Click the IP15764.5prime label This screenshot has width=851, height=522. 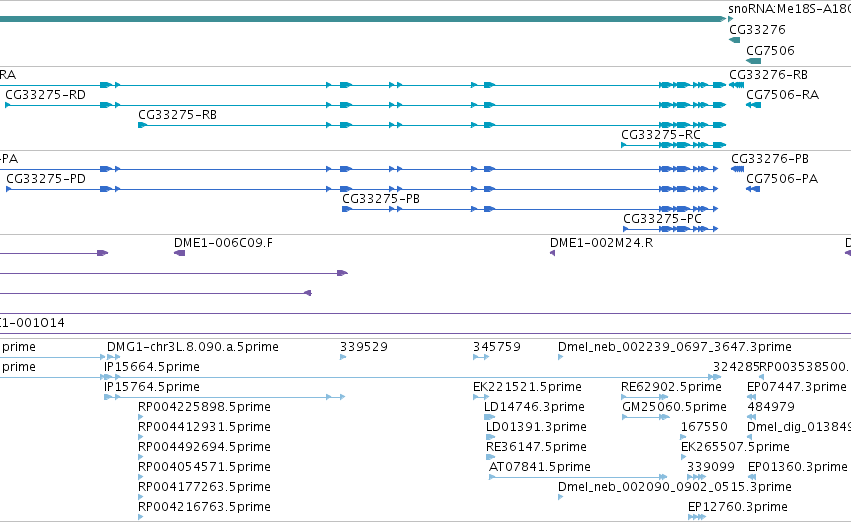click(x=152, y=387)
